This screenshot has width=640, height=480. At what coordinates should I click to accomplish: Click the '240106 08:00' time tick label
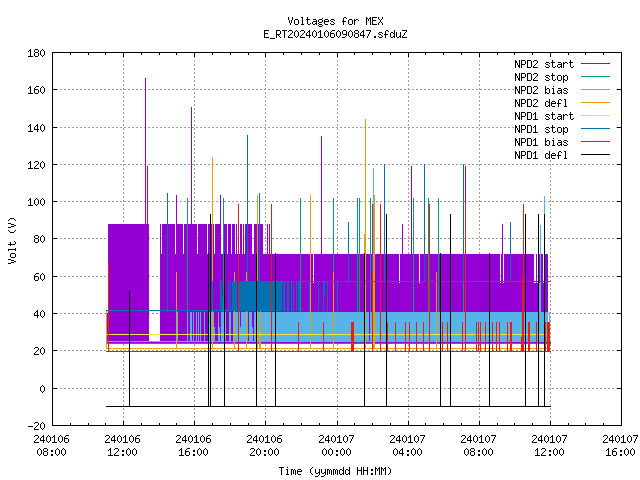51,446
